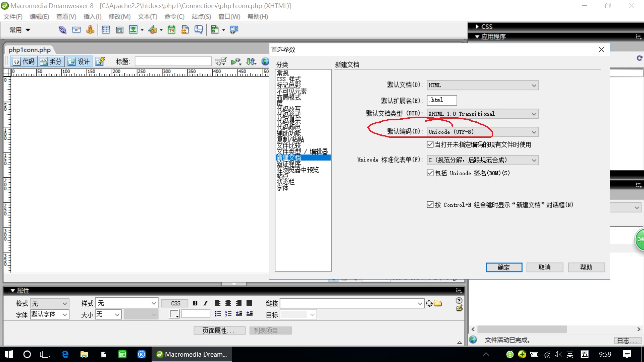Open the Font (字体) dropdown in Properties
This screenshot has width=644, height=362.
pyautogui.click(x=50, y=314)
